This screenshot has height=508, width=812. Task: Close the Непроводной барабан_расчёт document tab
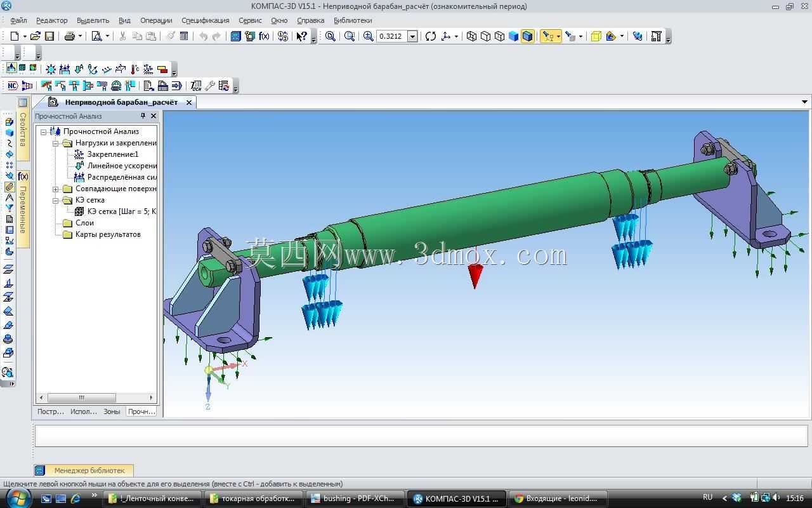(189, 102)
